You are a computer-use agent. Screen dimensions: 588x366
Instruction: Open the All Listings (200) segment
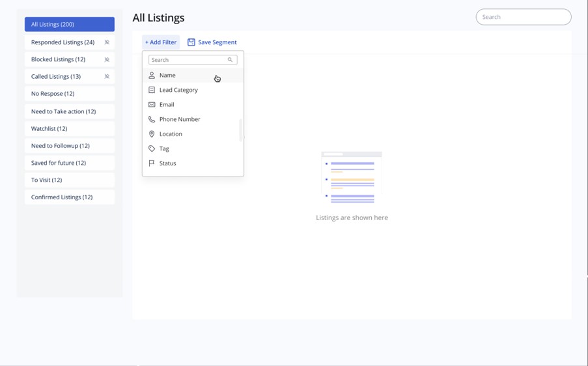70,24
